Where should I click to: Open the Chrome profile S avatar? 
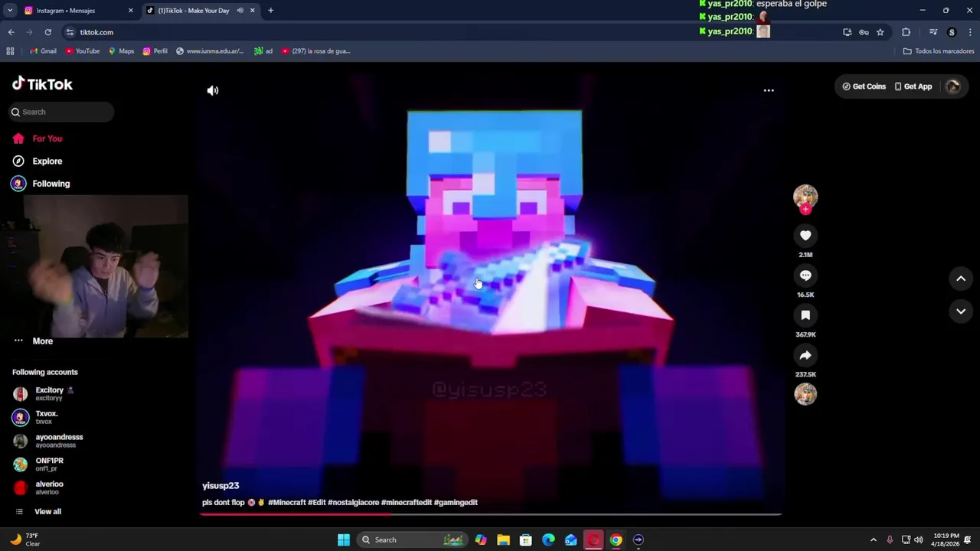(x=952, y=32)
